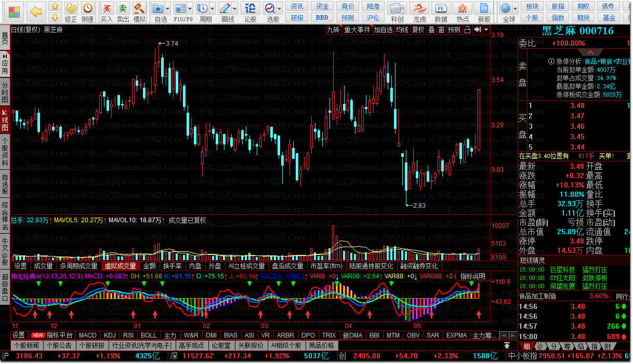Click the up arrow page button

tap(55, 7)
